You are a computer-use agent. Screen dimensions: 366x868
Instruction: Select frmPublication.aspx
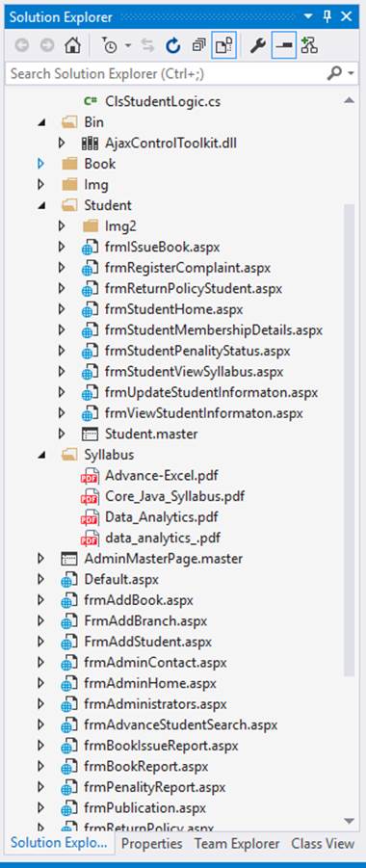pyautogui.click(x=145, y=808)
